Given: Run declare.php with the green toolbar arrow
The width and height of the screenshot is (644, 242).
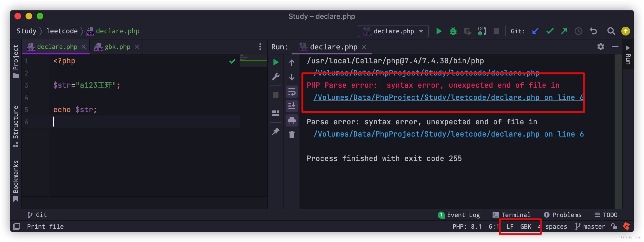Looking at the screenshot, I should [439, 31].
